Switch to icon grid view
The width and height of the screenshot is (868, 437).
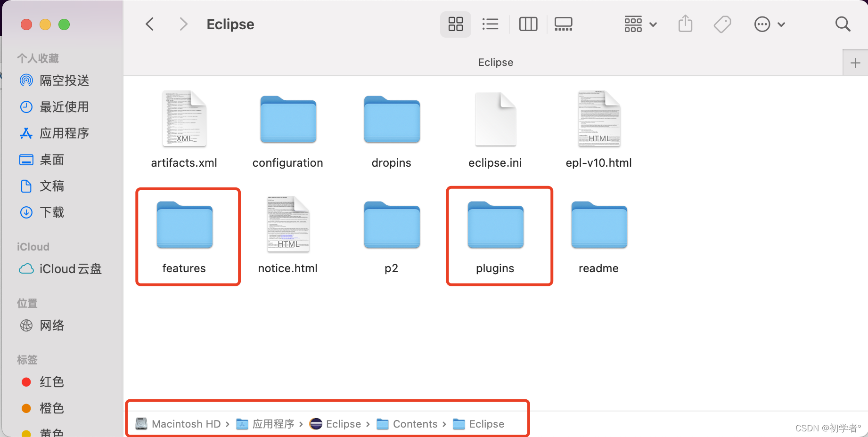456,24
